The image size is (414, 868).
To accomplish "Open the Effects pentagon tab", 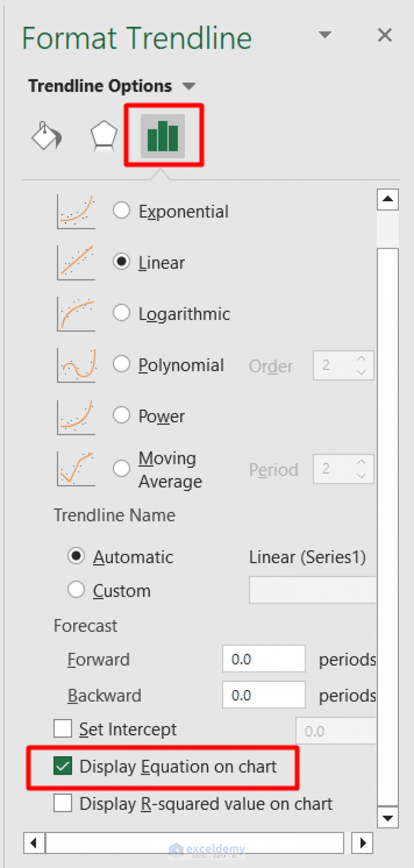I will 103,136.
